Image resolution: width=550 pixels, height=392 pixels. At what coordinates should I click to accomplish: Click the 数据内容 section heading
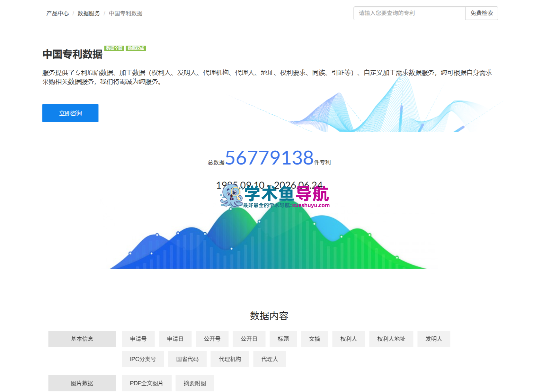coord(269,316)
